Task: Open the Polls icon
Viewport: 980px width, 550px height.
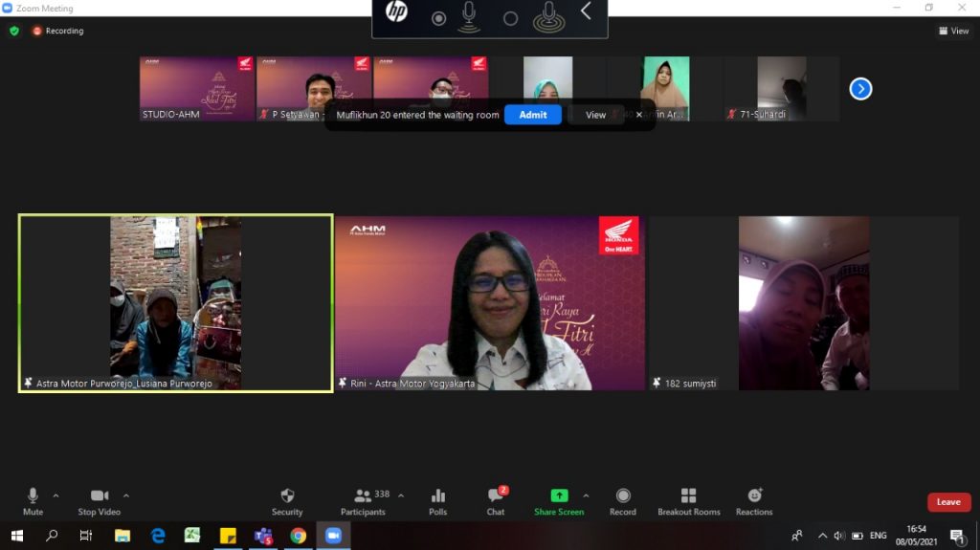Action: (438, 496)
